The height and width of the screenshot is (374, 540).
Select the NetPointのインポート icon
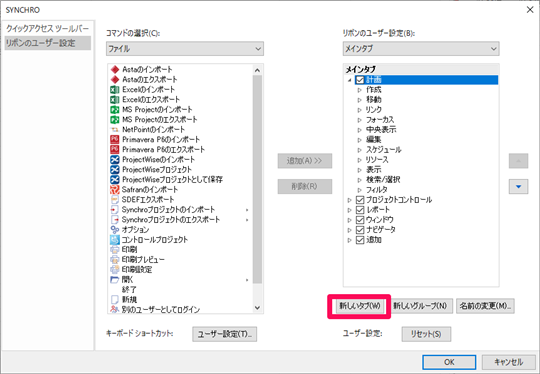click(x=115, y=130)
